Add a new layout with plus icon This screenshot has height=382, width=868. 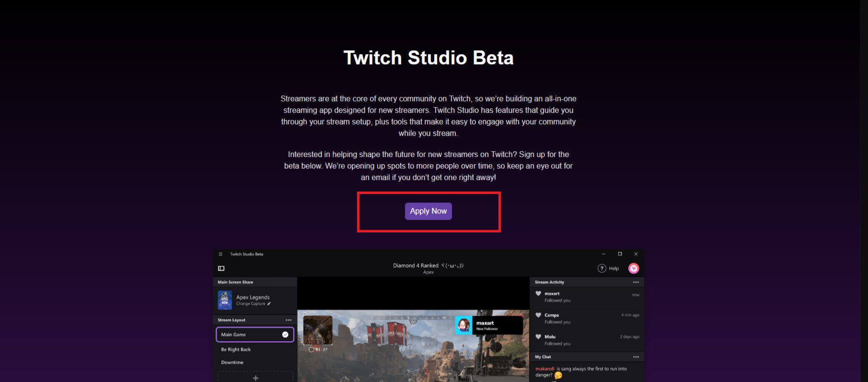(255, 378)
